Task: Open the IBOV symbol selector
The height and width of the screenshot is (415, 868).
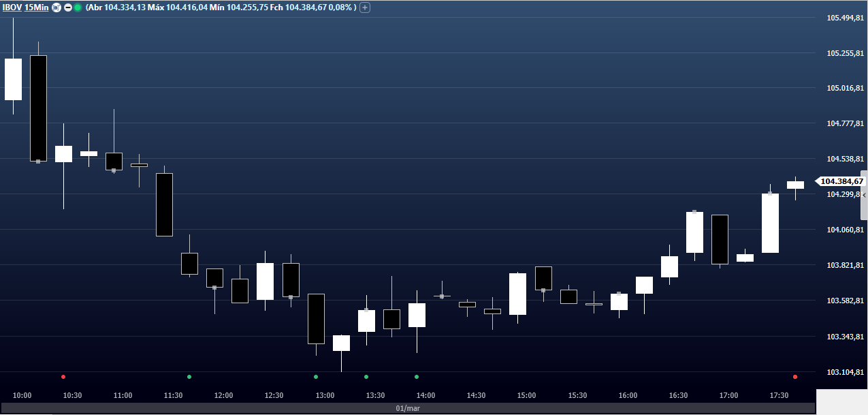Action: [x=12, y=7]
